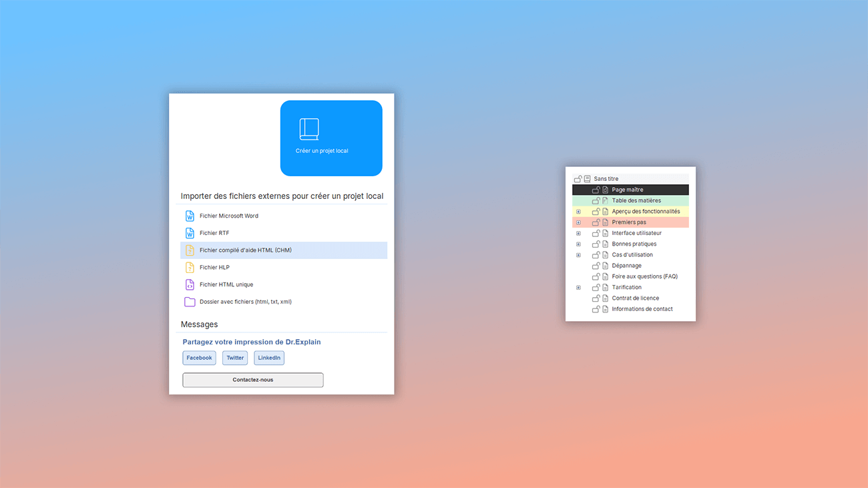The width and height of the screenshot is (868, 488).
Task: Click the book icon to create a local project
Action: pos(309,130)
